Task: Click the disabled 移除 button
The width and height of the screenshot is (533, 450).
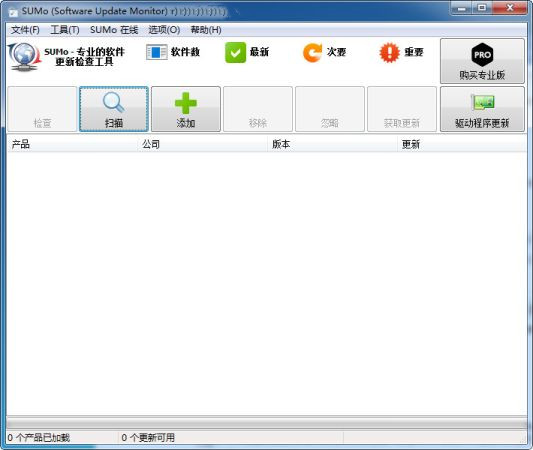Action: coord(258,109)
